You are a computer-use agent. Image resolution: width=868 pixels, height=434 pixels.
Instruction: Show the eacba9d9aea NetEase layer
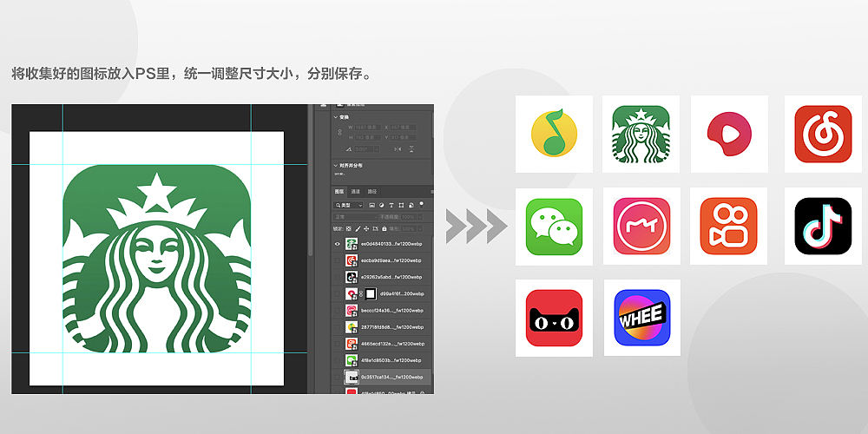(337, 260)
